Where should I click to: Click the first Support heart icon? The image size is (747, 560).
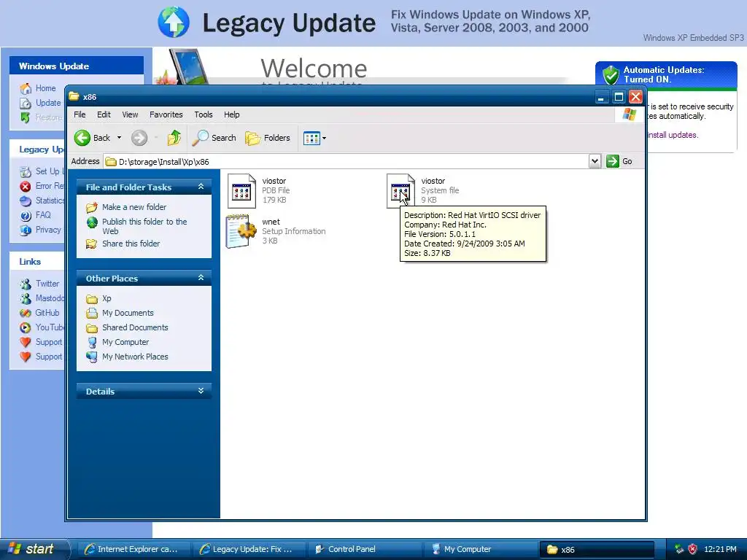click(x=26, y=343)
